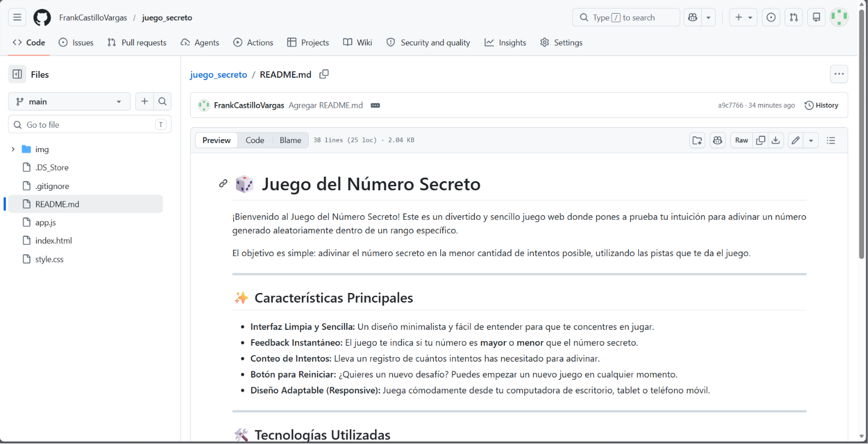The image size is (868, 444).
Task: Edit this file pencil icon
Action: [x=796, y=140]
